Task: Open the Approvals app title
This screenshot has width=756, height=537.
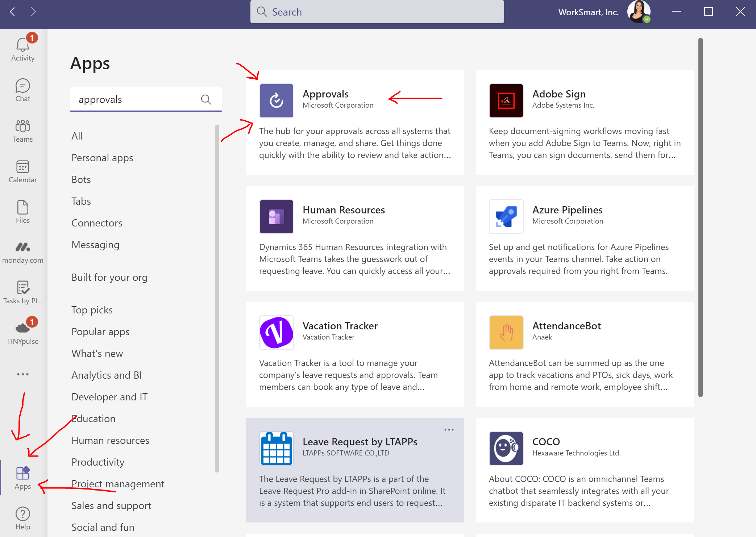Action: (325, 94)
